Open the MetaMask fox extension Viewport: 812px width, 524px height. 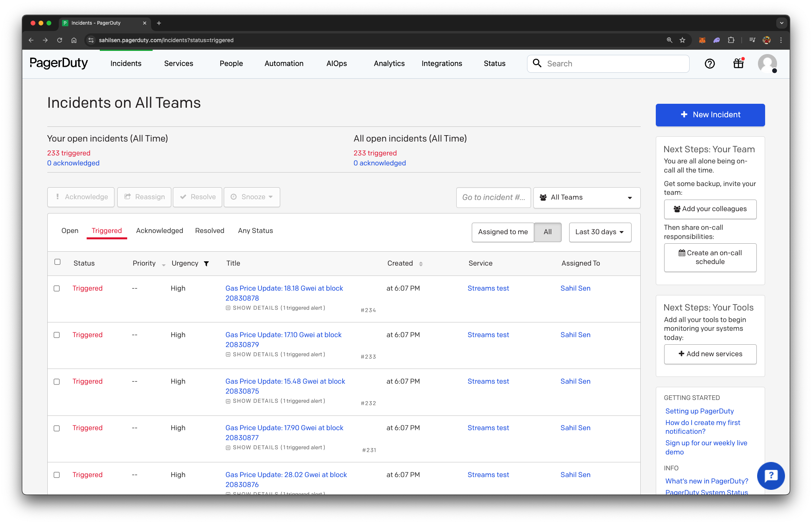pos(702,40)
